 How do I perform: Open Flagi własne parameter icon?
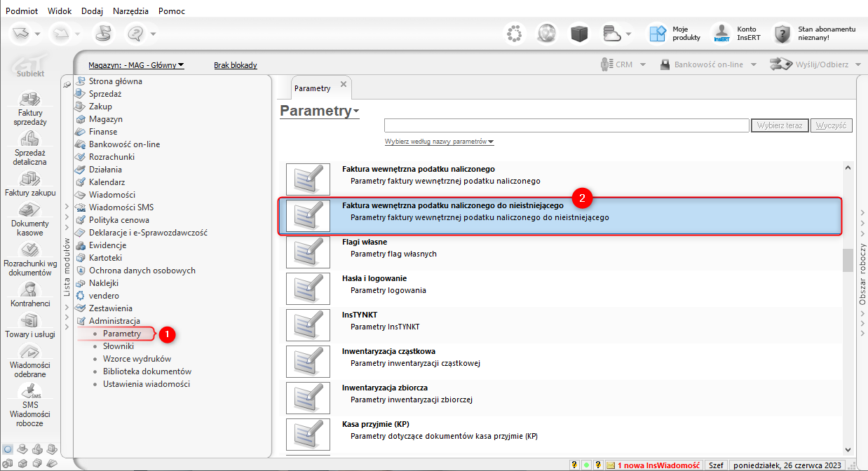click(308, 252)
